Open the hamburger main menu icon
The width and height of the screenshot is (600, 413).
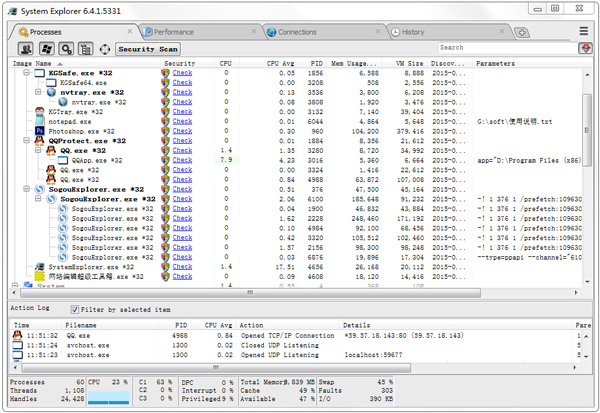pos(583,32)
